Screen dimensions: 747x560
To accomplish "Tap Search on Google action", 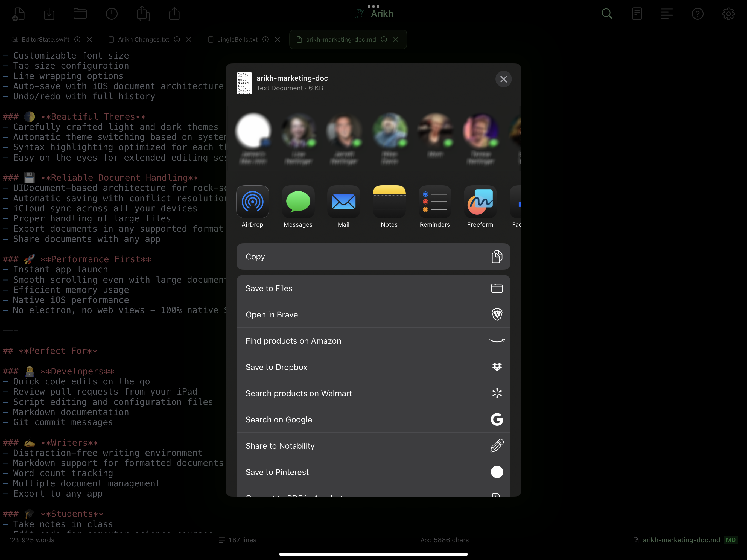I will [x=373, y=419].
